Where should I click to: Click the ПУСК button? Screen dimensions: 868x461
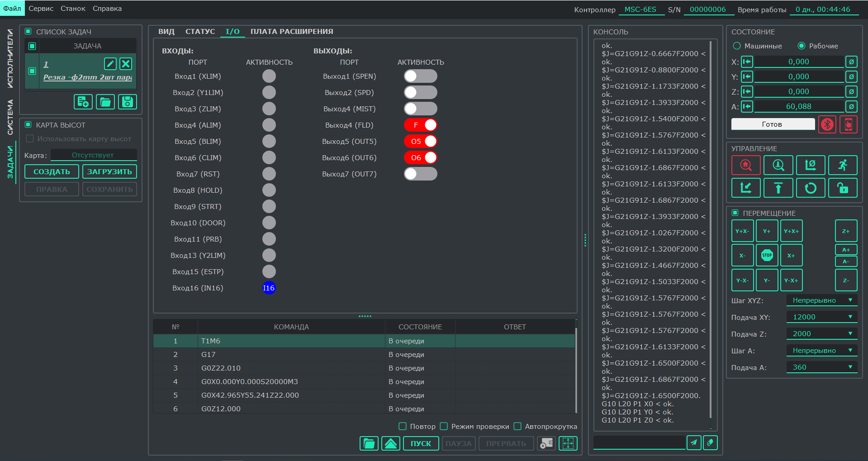click(x=421, y=443)
